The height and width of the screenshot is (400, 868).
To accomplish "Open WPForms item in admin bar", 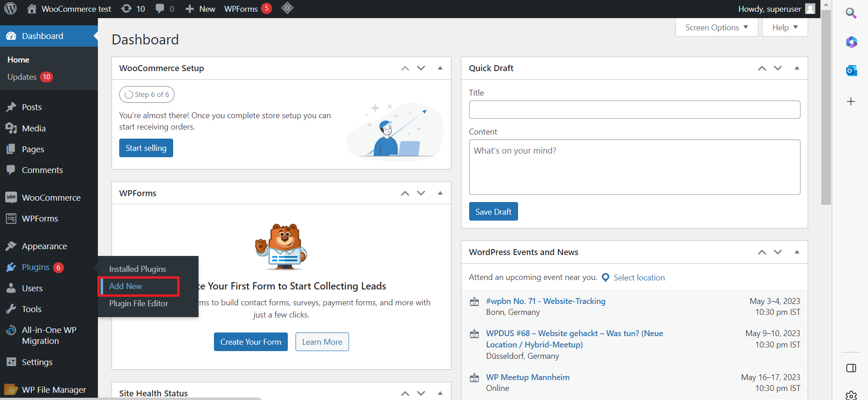I will [x=247, y=9].
